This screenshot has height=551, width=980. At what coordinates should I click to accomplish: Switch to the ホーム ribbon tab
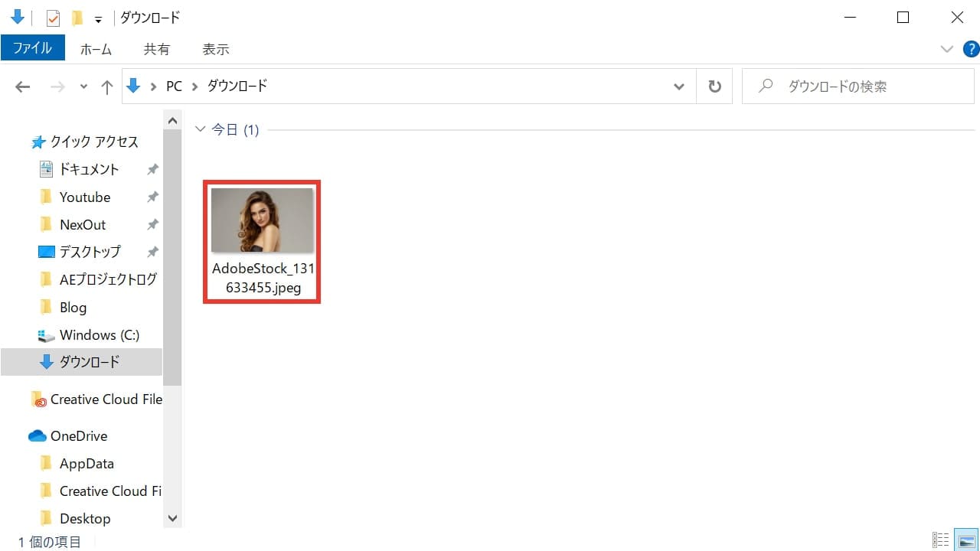click(96, 49)
